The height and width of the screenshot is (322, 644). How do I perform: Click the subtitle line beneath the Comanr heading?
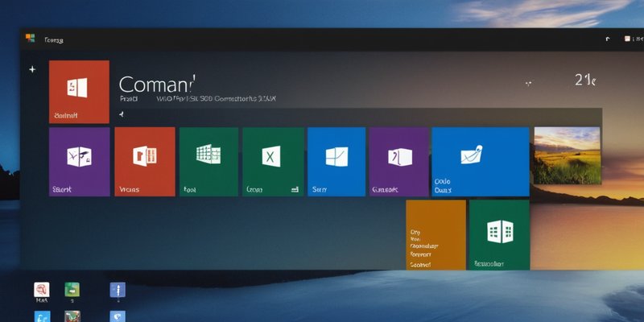click(198, 99)
